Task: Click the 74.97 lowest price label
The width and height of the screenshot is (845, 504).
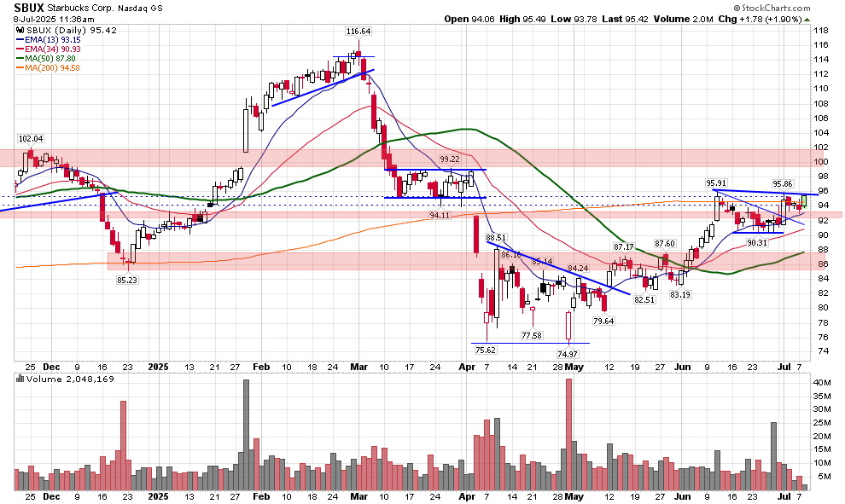Action: [x=568, y=354]
